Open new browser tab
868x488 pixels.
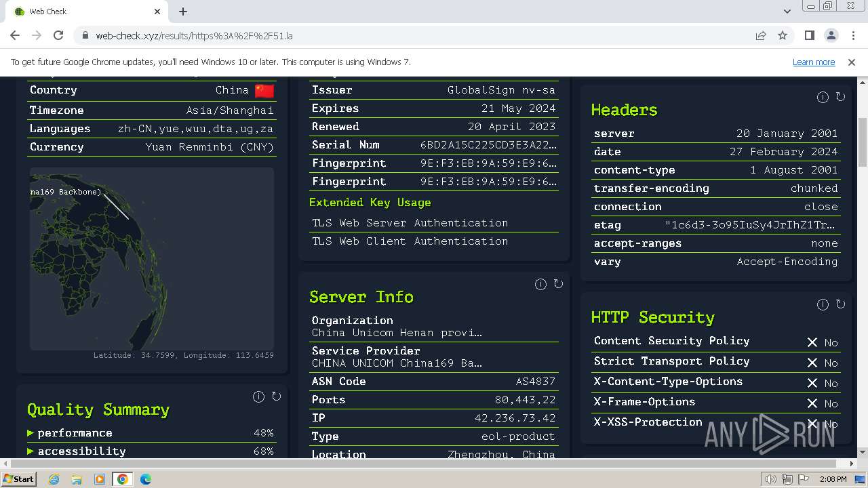pyautogui.click(x=183, y=12)
